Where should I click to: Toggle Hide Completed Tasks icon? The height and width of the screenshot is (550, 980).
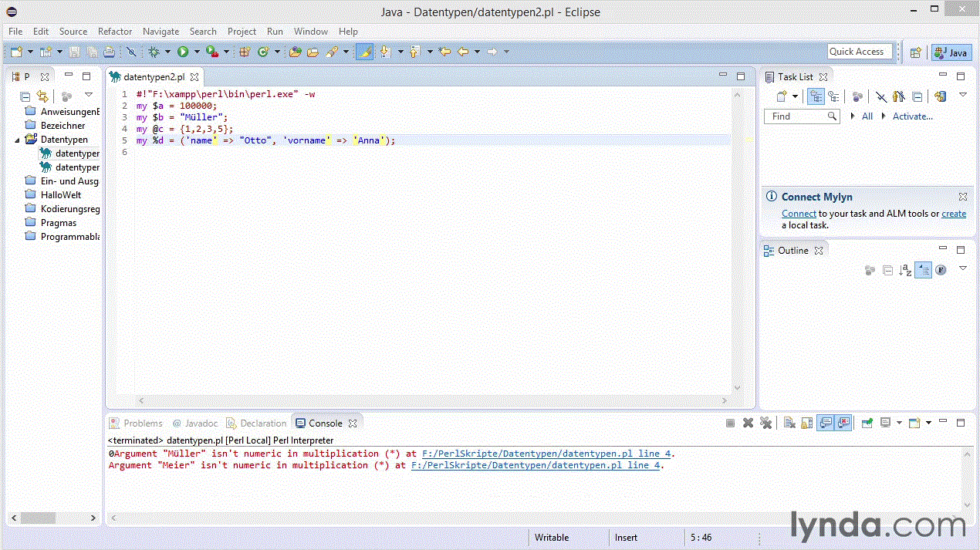[881, 96]
